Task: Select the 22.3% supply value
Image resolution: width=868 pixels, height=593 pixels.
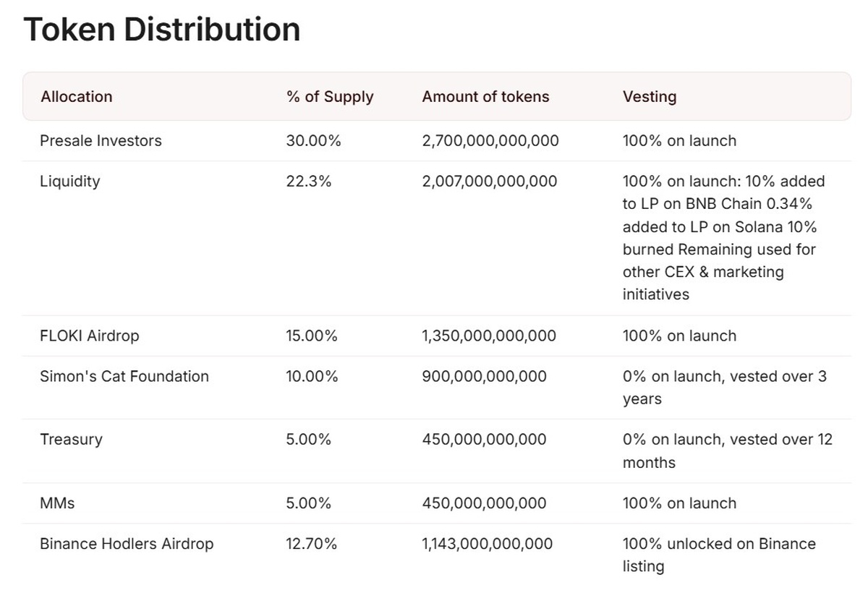Action: coord(309,182)
